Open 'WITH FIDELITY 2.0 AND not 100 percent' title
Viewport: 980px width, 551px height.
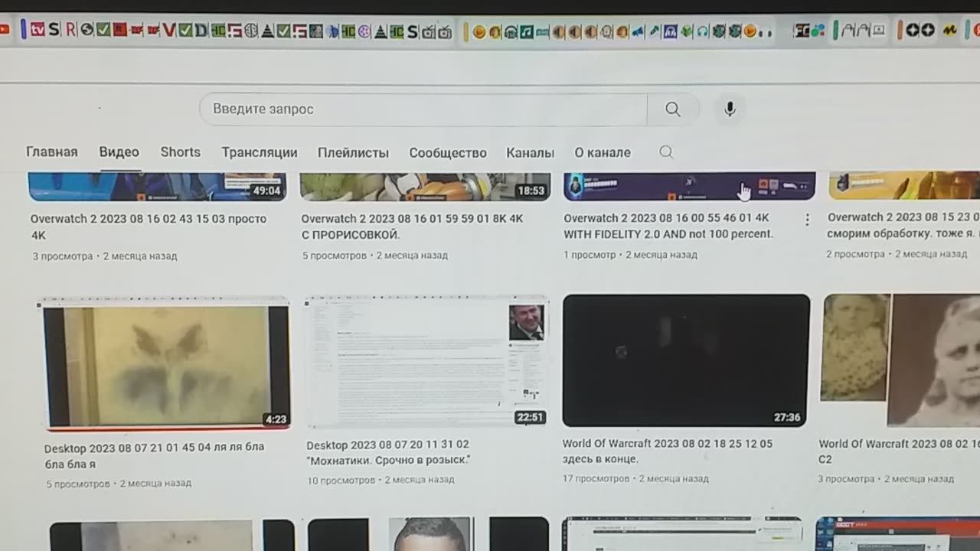coord(668,226)
